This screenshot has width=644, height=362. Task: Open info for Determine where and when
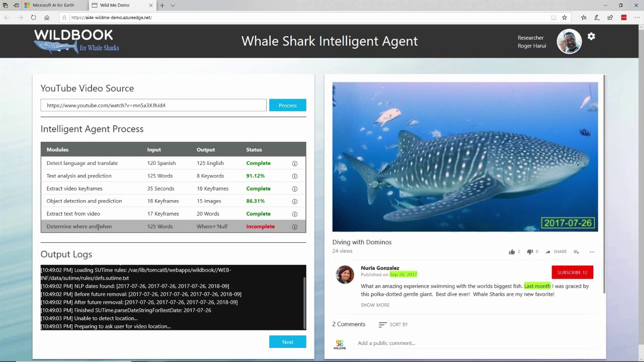coord(295,227)
